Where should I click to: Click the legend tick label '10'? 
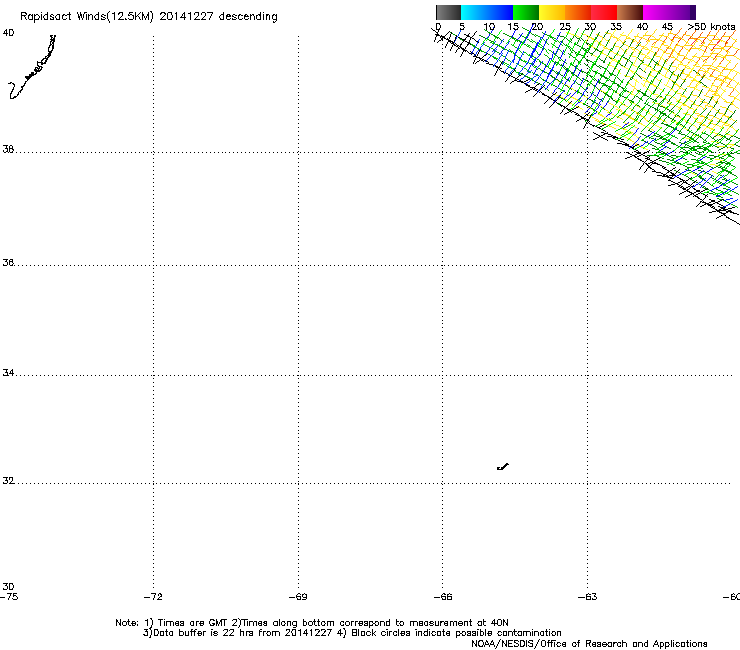coord(489,27)
